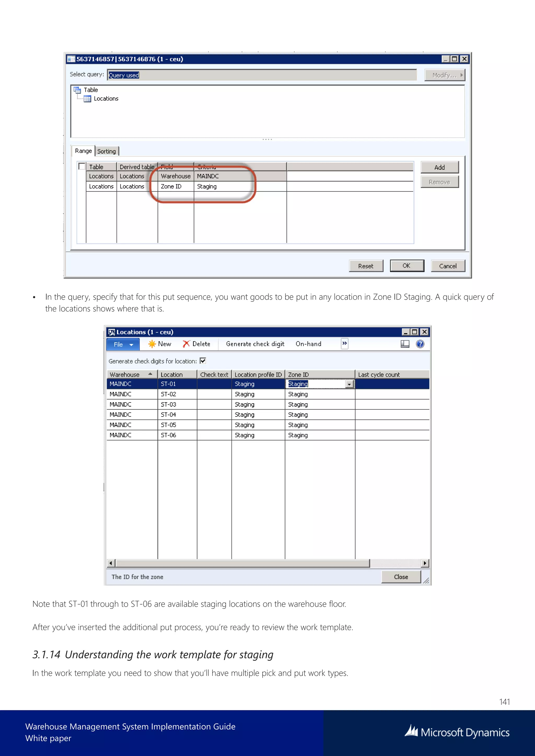Screen dimensions: 535x756
Task: Click the horizontal scrollbar left arrow
Action: [111, 563]
